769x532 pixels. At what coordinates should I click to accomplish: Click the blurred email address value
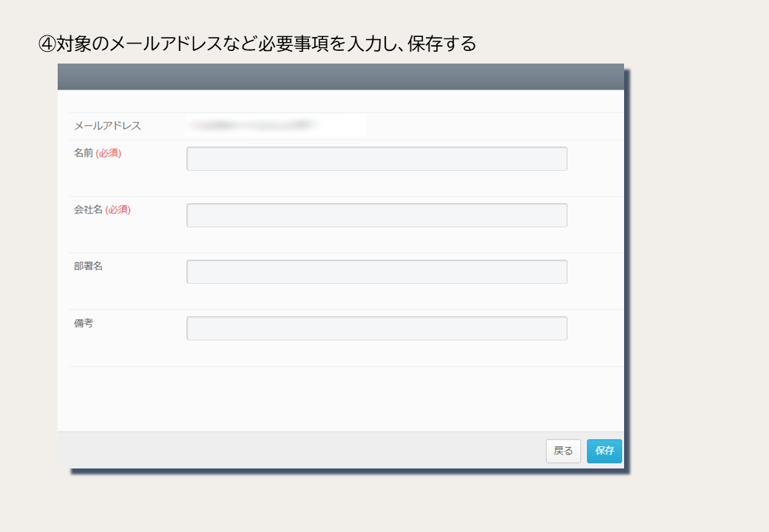point(251,126)
